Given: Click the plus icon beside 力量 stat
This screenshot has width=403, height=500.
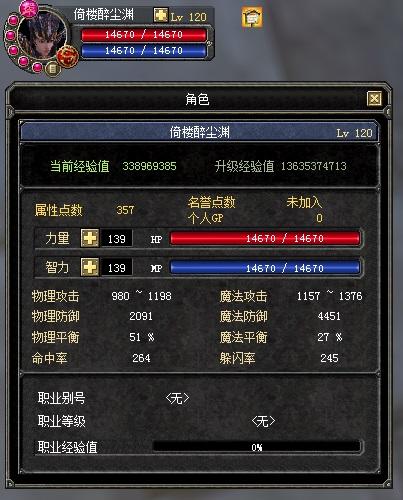Looking at the screenshot, I should [90, 238].
